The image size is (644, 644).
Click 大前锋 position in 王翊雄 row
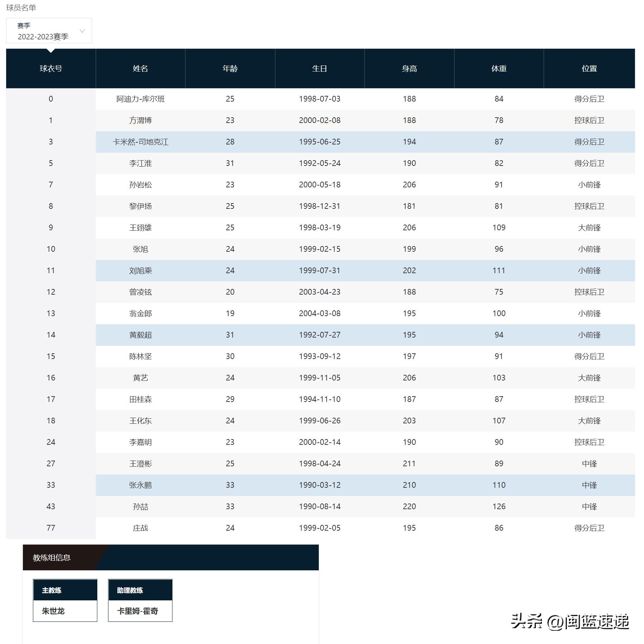(x=589, y=228)
